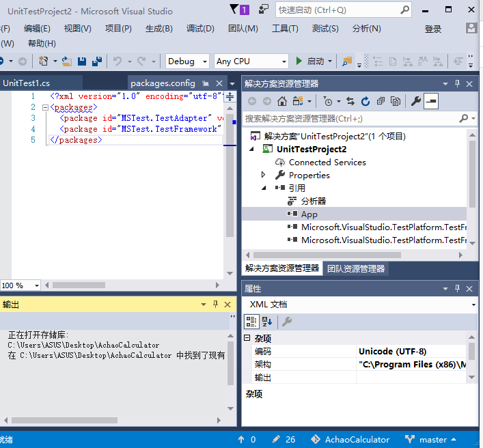
Task: Click the Solution Explorer back arrow
Action: tap(252, 101)
